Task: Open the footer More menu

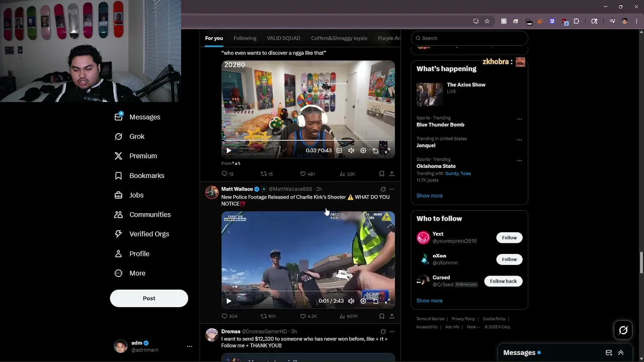Action: tap(473, 327)
